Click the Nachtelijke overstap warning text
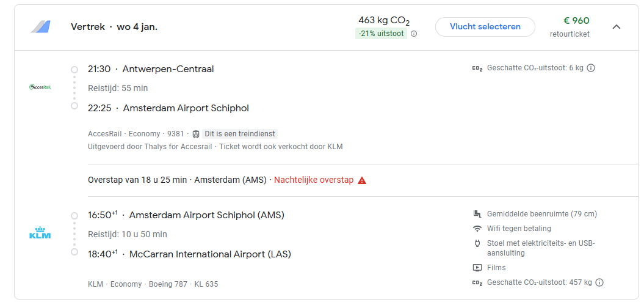The image size is (644, 302). coord(314,180)
